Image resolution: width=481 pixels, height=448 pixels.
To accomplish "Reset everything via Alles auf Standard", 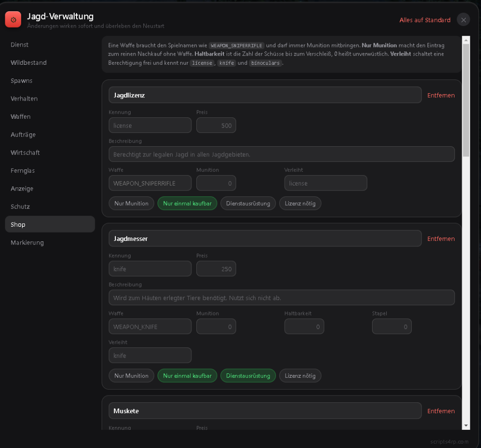I will [x=425, y=20].
